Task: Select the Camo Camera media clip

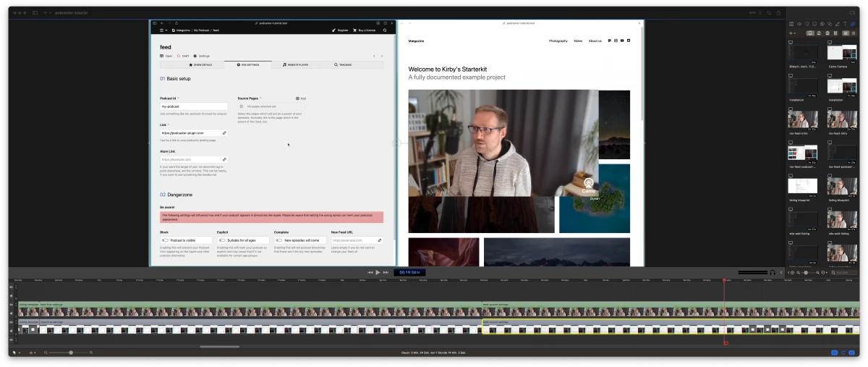Action: (842, 53)
